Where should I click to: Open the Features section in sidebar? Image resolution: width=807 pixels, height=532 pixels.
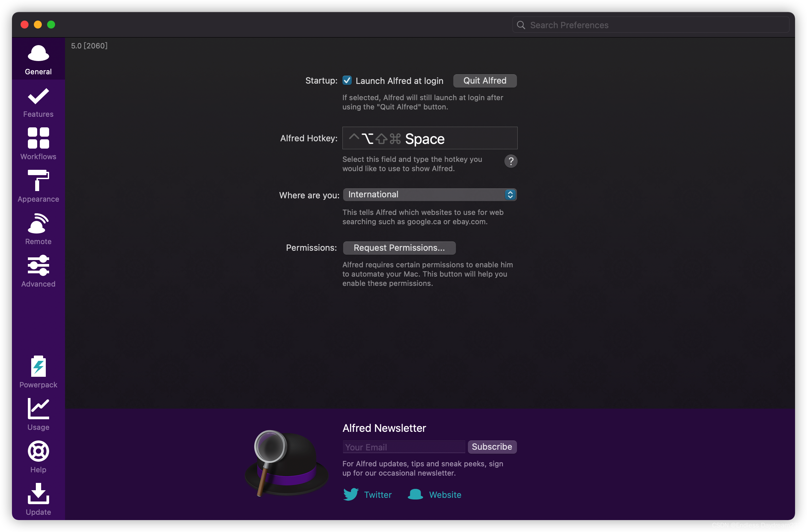[x=38, y=102]
